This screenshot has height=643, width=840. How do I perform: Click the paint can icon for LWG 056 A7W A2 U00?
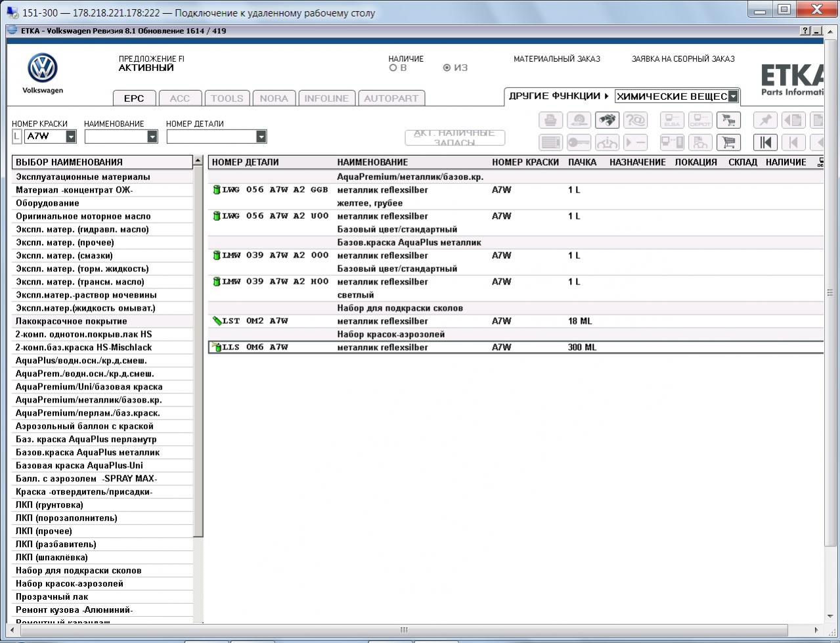[x=216, y=216]
